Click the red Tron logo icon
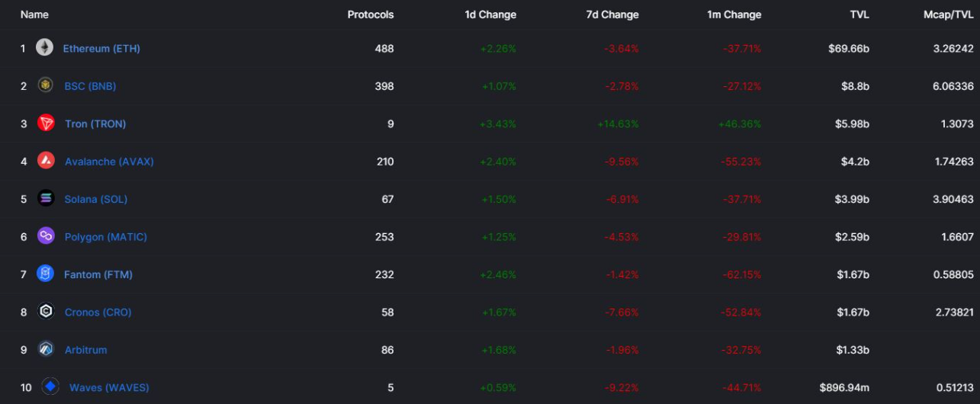This screenshot has width=980, height=404. click(46, 123)
